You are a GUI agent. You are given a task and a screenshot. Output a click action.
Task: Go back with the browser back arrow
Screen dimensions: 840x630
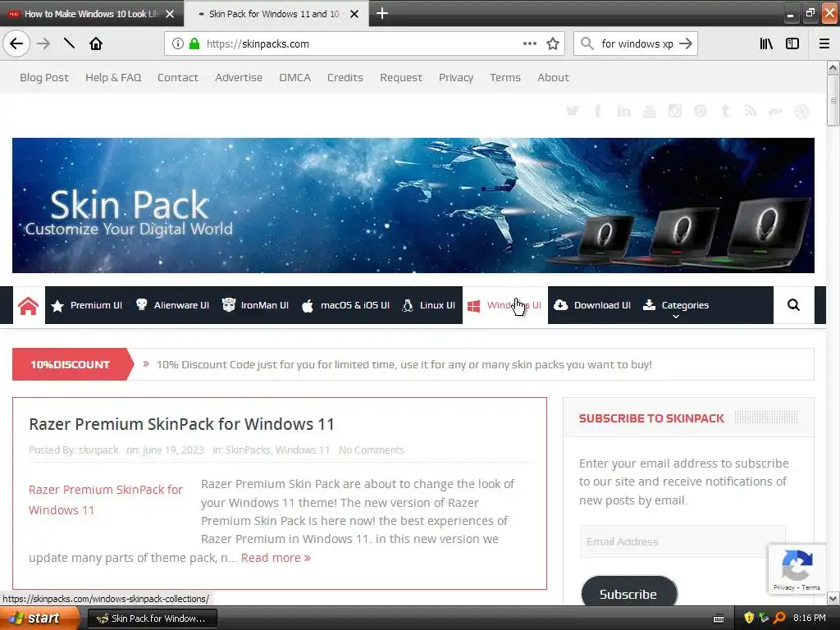point(16,43)
